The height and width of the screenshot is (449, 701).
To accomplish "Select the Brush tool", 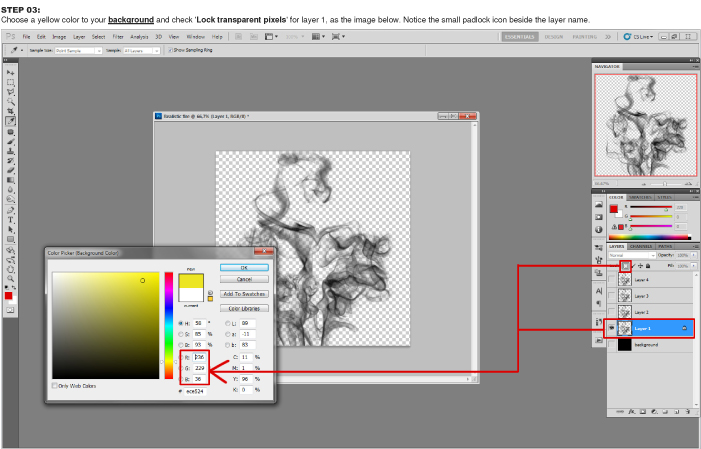I will tap(10, 142).
